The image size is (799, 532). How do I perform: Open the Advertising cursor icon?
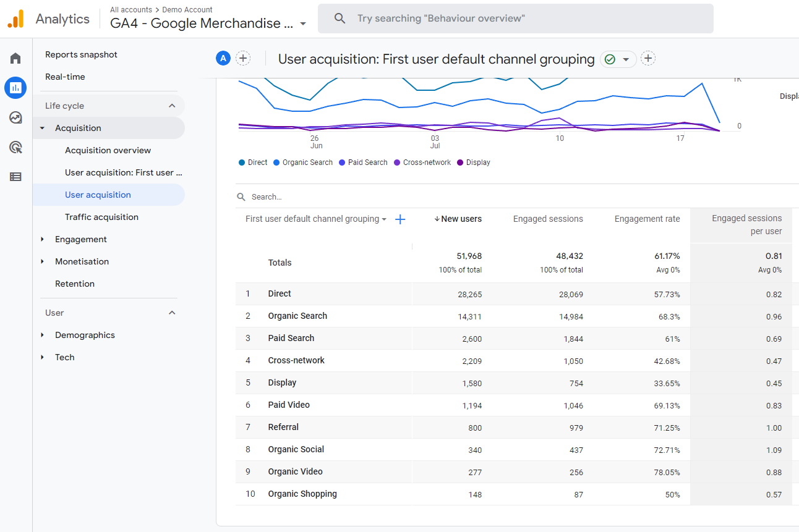click(15, 147)
